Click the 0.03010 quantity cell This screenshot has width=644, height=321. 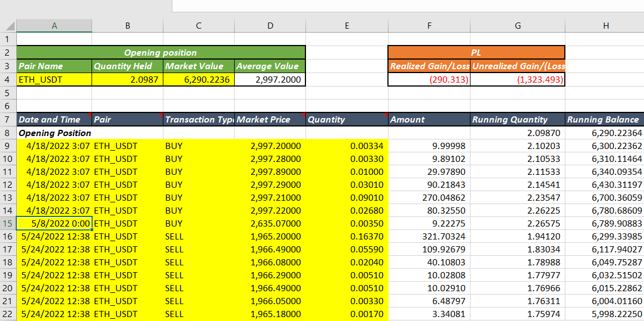pyautogui.click(x=347, y=184)
